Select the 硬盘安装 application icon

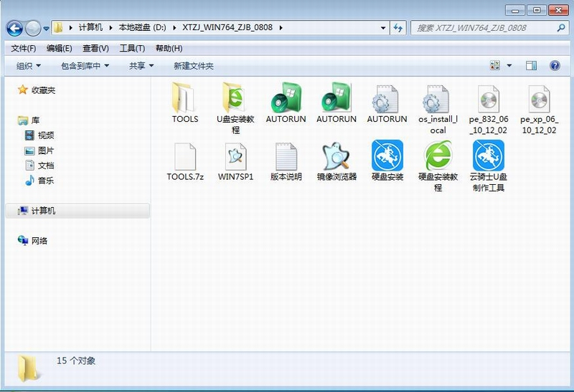coord(387,156)
